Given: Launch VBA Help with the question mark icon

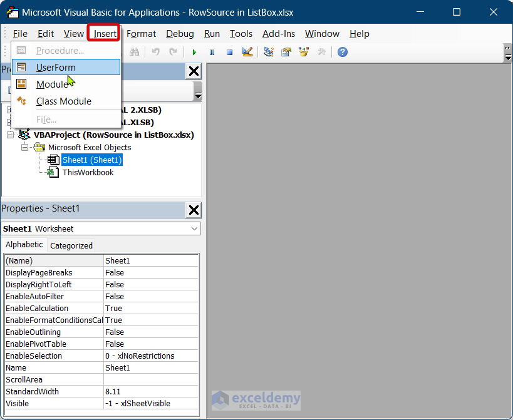Looking at the screenshot, I should [x=342, y=52].
